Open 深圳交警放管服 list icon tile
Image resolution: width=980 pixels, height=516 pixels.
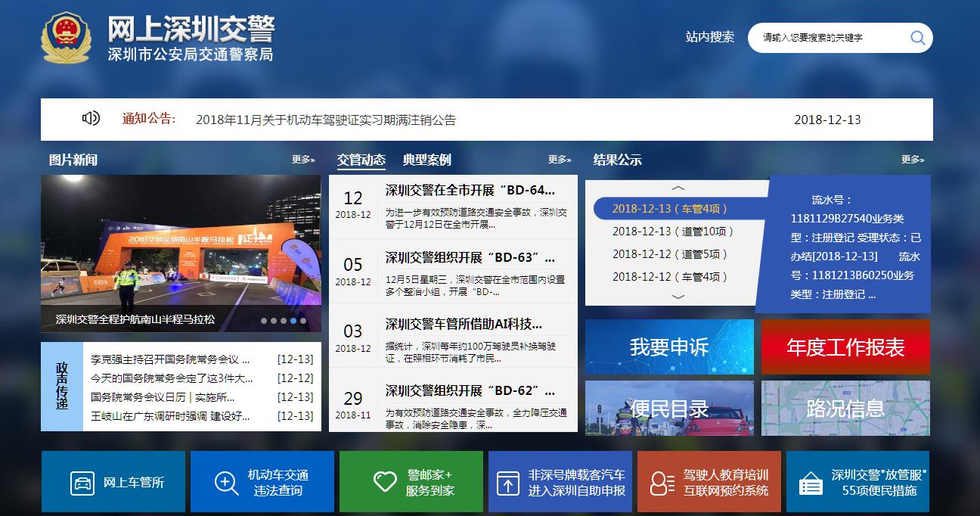click(x=811, y=483)
